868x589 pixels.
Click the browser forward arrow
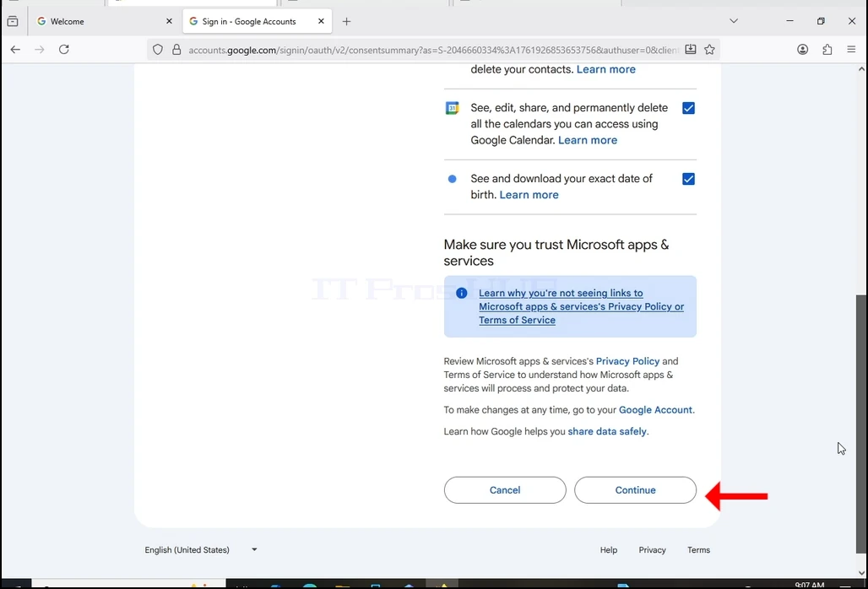point(40,50)
